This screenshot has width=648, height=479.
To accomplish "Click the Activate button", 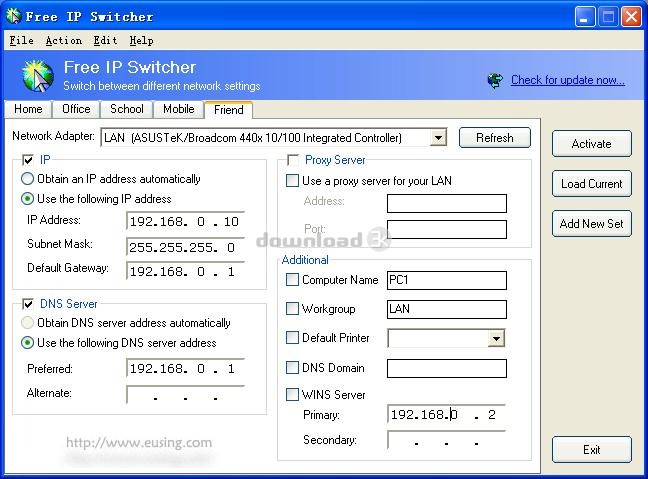I will 591,144.
